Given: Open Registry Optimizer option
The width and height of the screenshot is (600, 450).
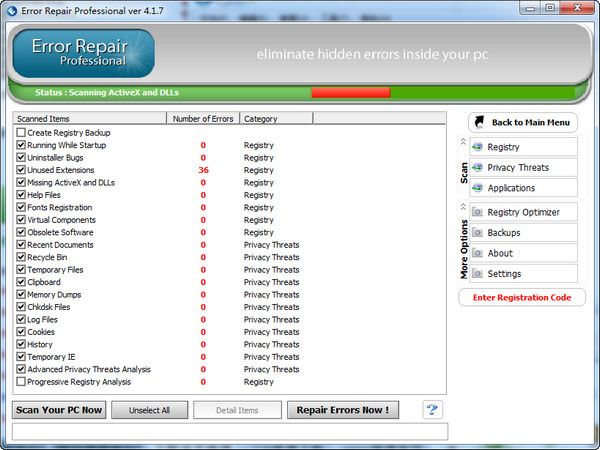Looking at the screenshot, I should pyautogui.click(x=523, y=212).
